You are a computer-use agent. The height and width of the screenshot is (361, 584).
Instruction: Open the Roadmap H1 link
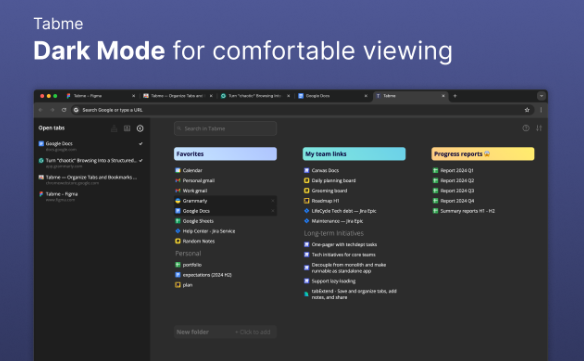[x=325, y=201]
